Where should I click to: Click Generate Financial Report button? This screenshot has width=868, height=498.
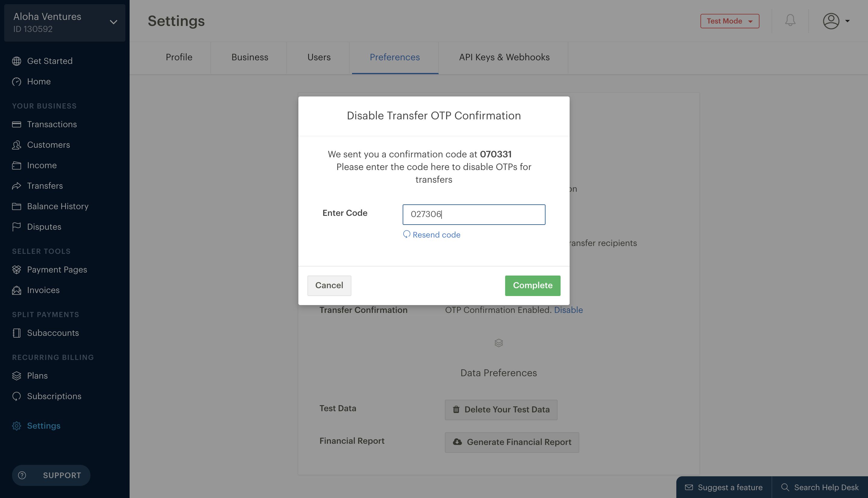click(x=512, y=442)
